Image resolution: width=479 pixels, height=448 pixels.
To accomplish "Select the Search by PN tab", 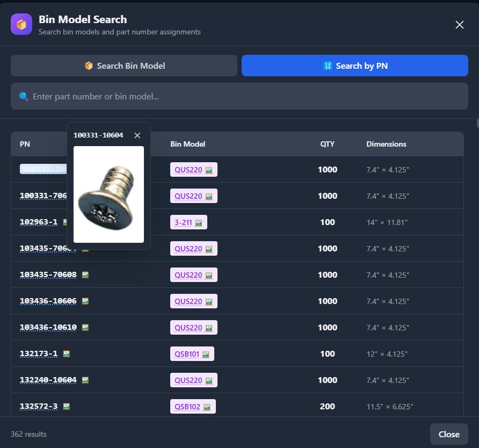I will pos(355,66).
